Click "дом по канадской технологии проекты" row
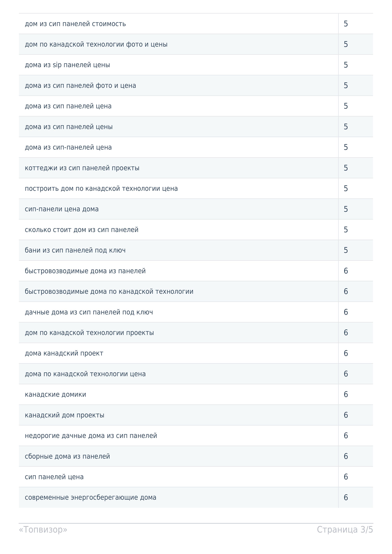The width and height of the screenshot is (392, 554). pos(89,333)
